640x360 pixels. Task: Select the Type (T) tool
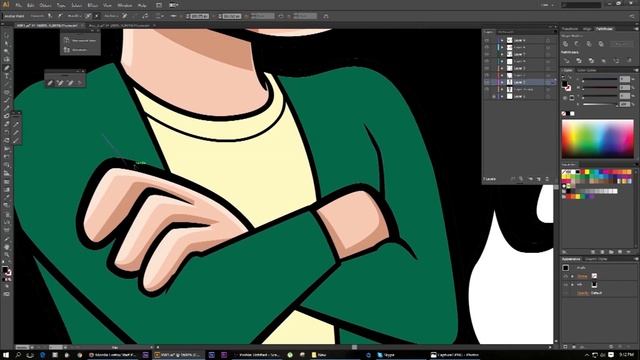pos(6,76)
